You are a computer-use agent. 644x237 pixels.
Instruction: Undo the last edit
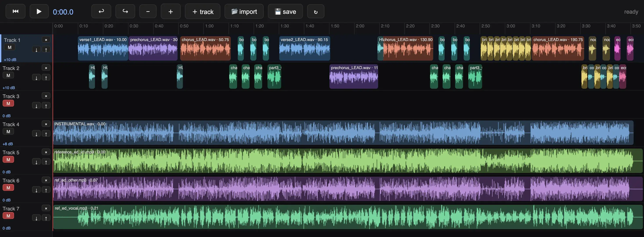101,11
